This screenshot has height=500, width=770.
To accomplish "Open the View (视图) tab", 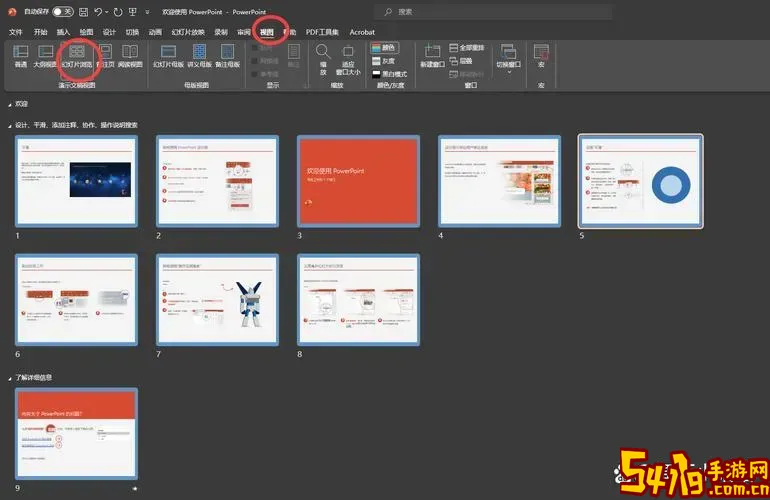I will click(x=267, y=32).
